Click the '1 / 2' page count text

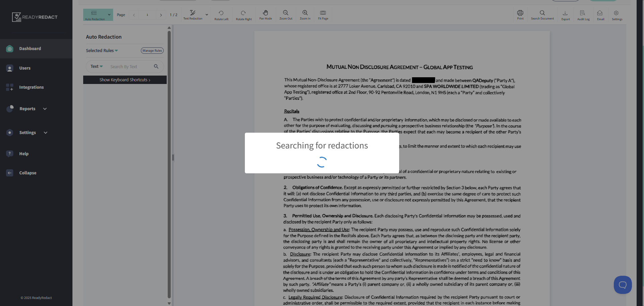tap(173, 15)
